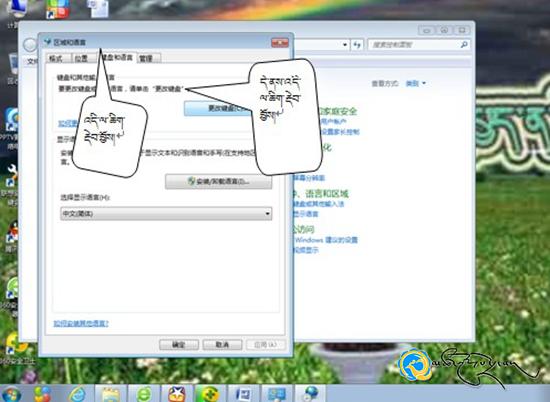
Task: Open the 如何安装其他语言? help link
Action: 81,323
